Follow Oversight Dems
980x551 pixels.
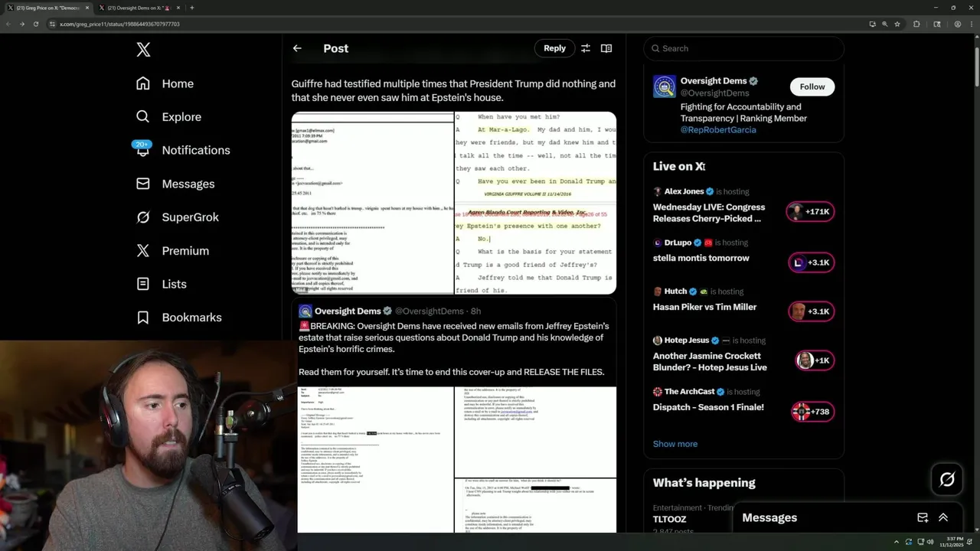[x=812, y=86]
